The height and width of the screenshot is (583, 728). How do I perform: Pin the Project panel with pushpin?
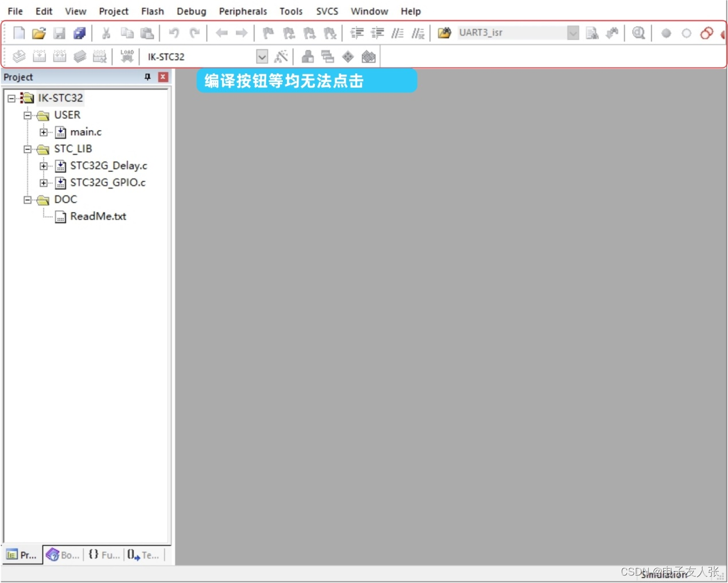pos(147,77)
